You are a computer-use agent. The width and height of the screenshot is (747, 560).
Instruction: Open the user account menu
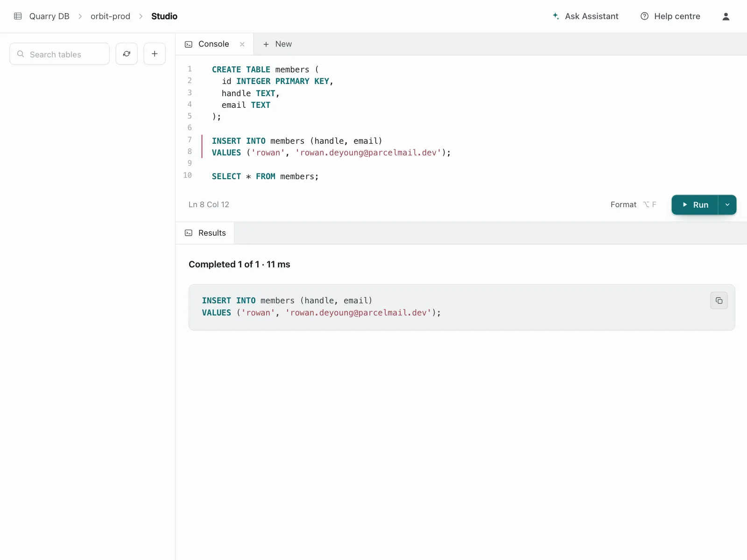point(726,16)
